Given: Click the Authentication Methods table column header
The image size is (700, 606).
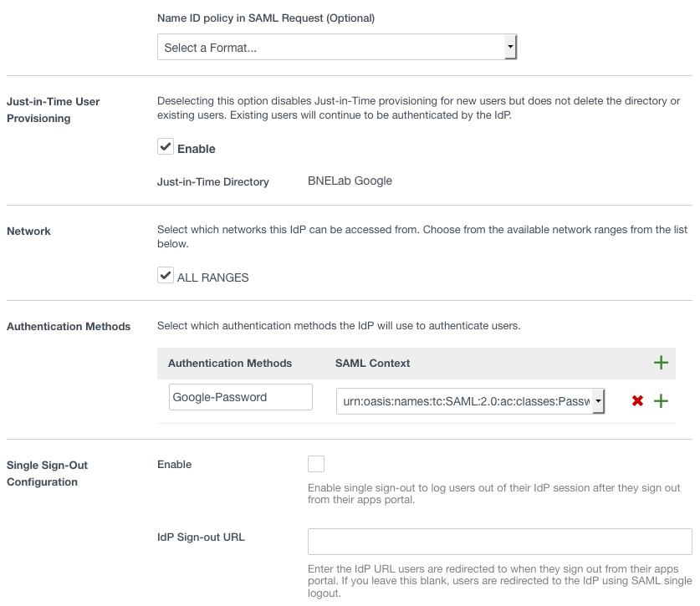Looking at the screenshot, I should (230, 363).
